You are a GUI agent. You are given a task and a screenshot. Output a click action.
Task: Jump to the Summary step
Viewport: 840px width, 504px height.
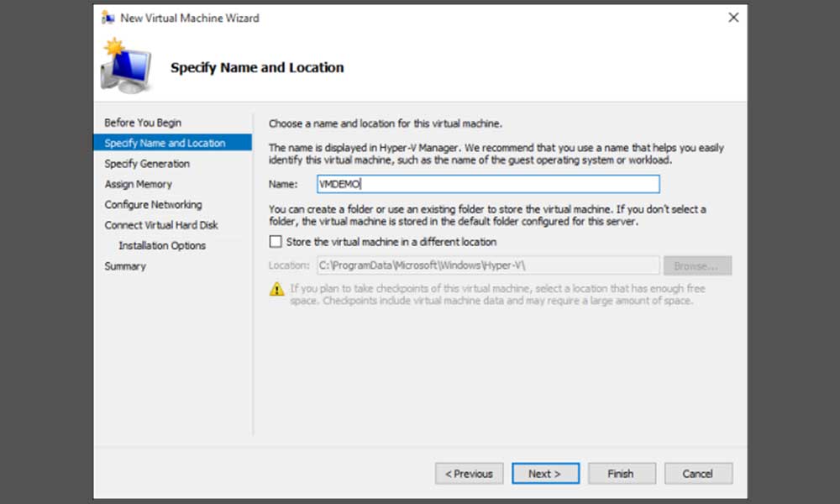pos(124,265)
